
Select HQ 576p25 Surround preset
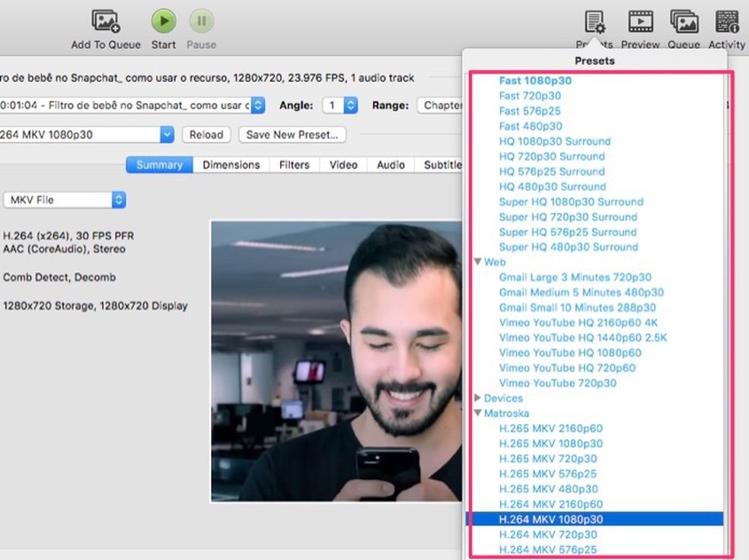[x=552, y=171]
